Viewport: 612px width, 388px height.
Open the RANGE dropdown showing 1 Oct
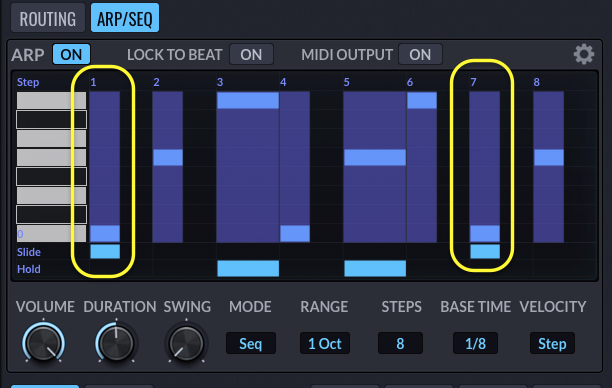325,344
